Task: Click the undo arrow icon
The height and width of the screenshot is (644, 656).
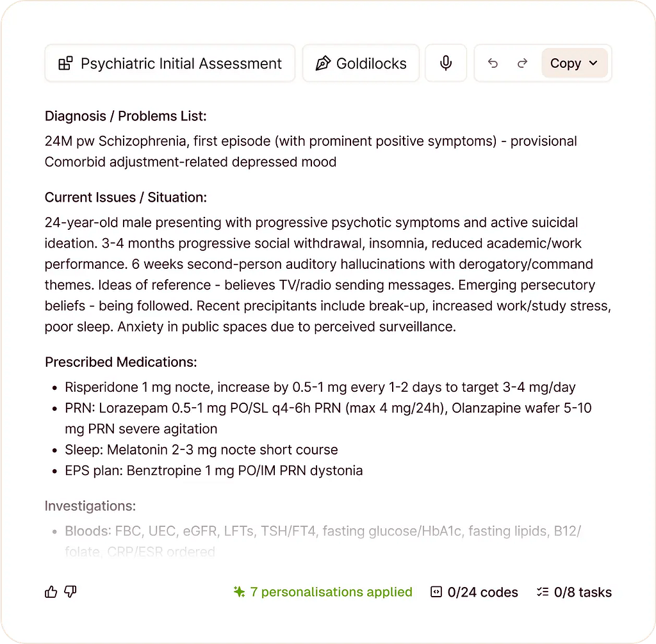Action: 493,63
